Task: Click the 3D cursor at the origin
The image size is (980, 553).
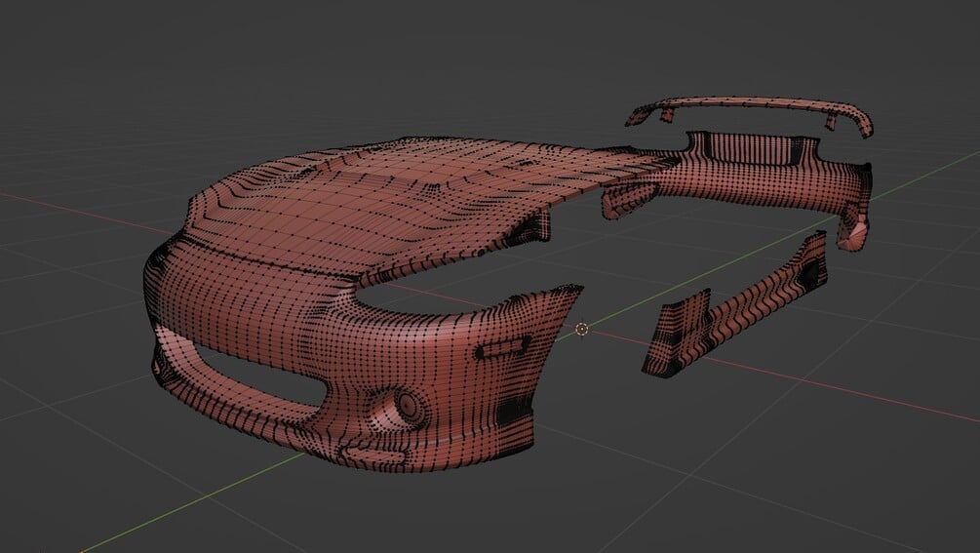Action: pos(582,329)
